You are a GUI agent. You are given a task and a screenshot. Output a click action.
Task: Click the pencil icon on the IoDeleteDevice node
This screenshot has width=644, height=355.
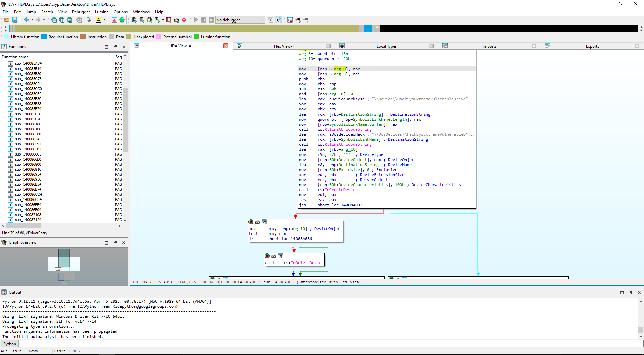[274, 256]
